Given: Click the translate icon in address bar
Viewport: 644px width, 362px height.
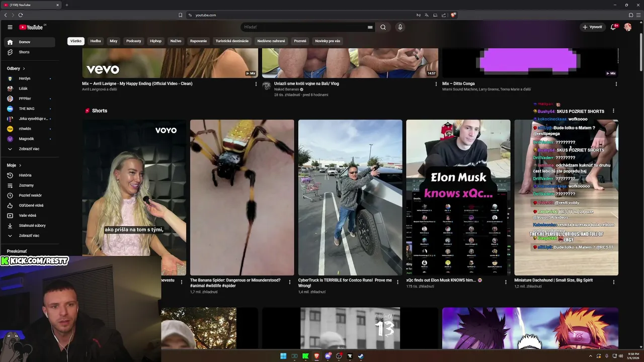Looking at the screenshot, I should point(427,15).
